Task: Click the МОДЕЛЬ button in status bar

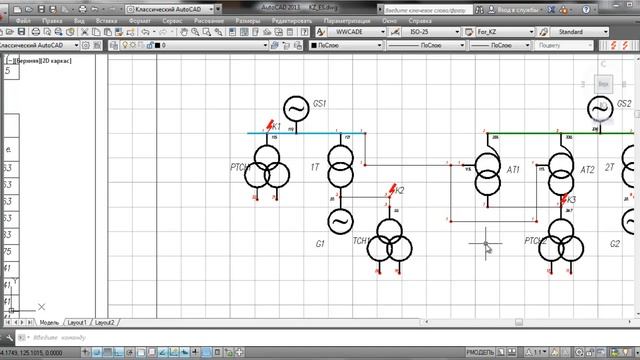Action: 480,352
